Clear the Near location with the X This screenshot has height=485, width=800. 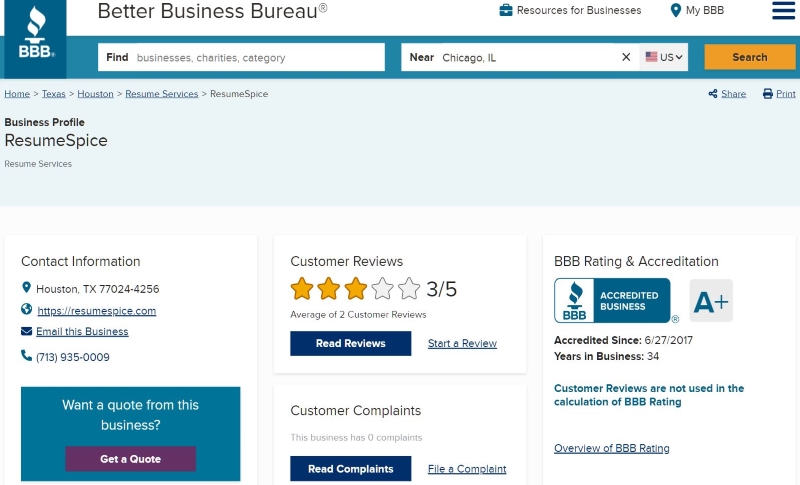click(x=626, y=57)
